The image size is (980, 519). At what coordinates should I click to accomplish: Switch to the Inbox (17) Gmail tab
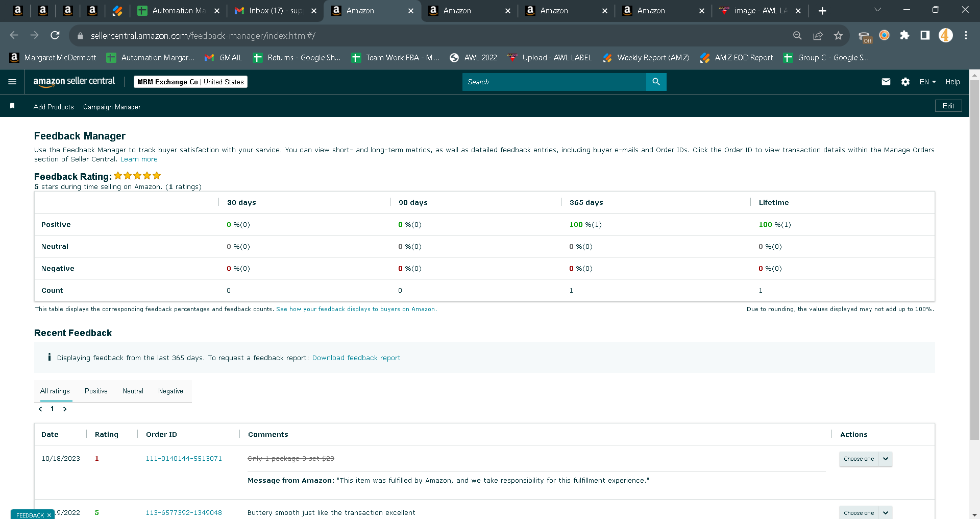[276, 11]
